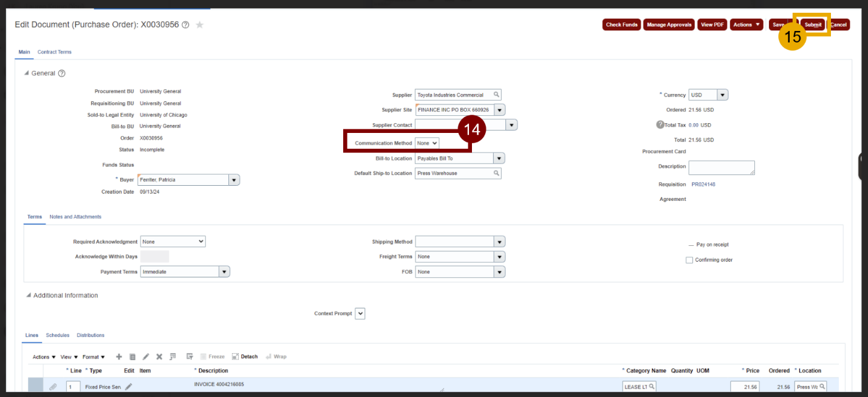Click the pencil edit icon in Lines toolbar

tap(146, 357)
